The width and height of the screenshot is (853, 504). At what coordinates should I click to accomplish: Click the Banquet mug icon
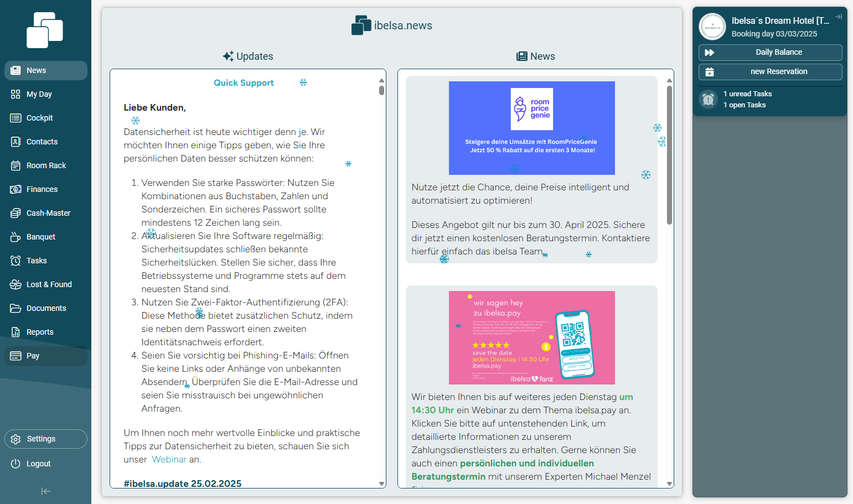(15, 237)
